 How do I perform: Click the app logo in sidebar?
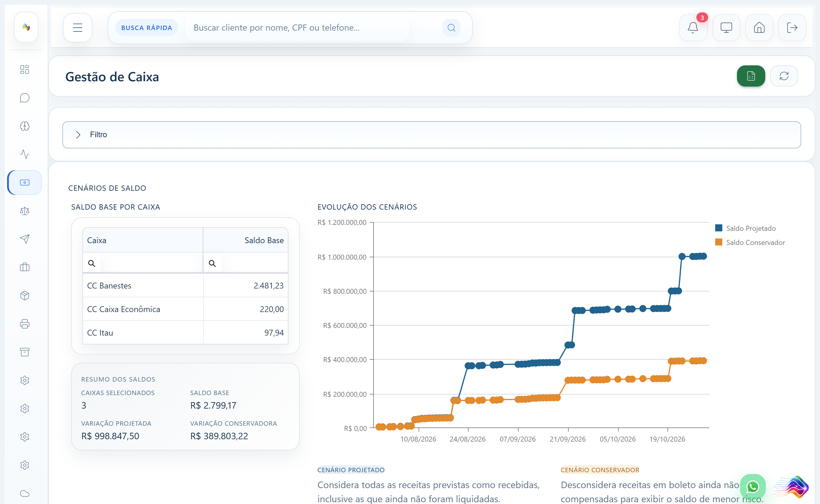pos(26,27)
